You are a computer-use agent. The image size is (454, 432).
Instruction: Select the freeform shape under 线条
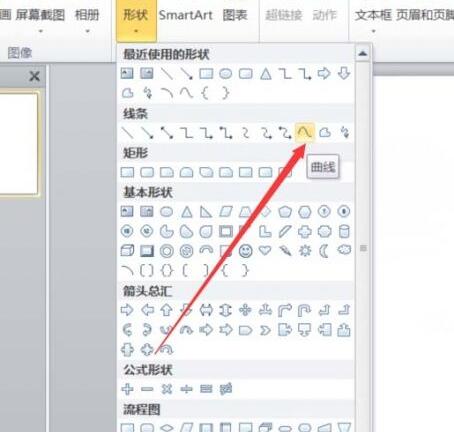tap(325, 133)
